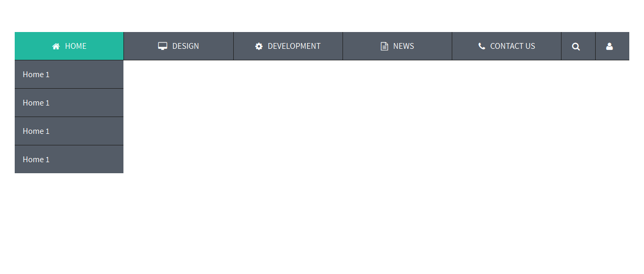The width and height of the screenshot is (644, 274).
Task: Open the CONTACT US menu label
Action: click(513, 46)
